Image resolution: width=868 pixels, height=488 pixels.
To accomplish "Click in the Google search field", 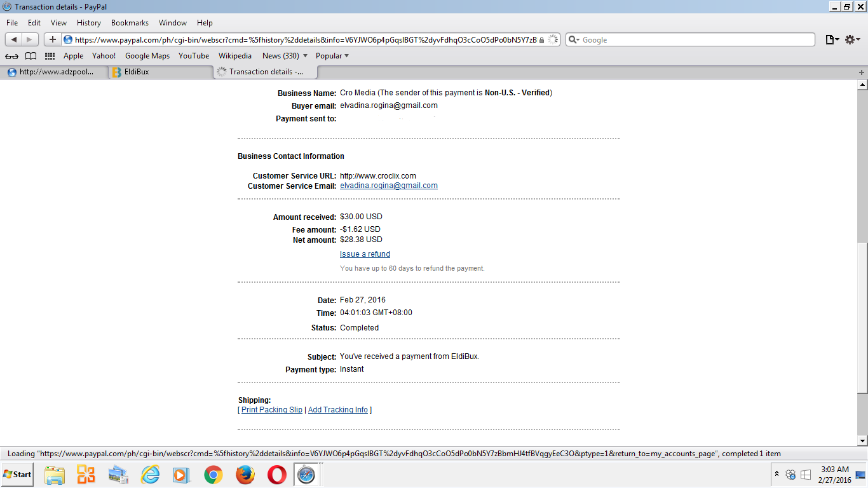I will tap(693, 39).
